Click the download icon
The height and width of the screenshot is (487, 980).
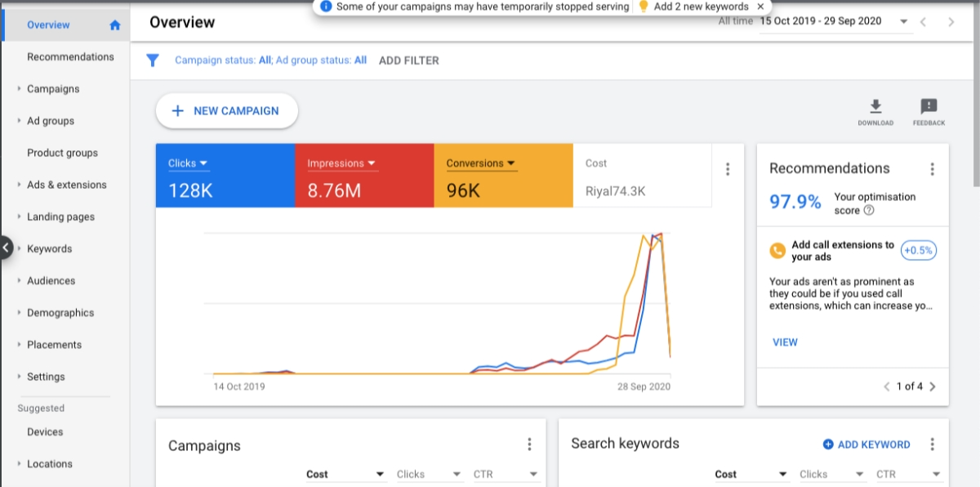pyautogui.click(x=875, y=106)
